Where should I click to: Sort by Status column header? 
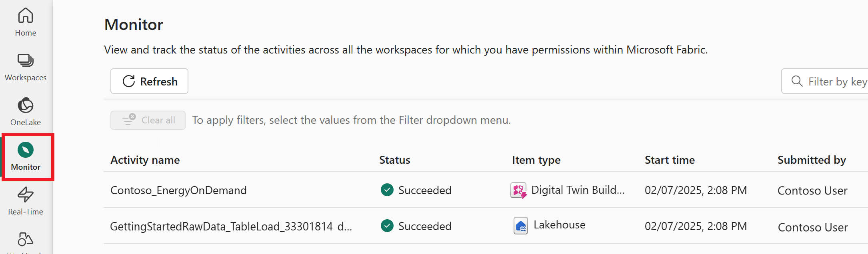pos(395,160)
